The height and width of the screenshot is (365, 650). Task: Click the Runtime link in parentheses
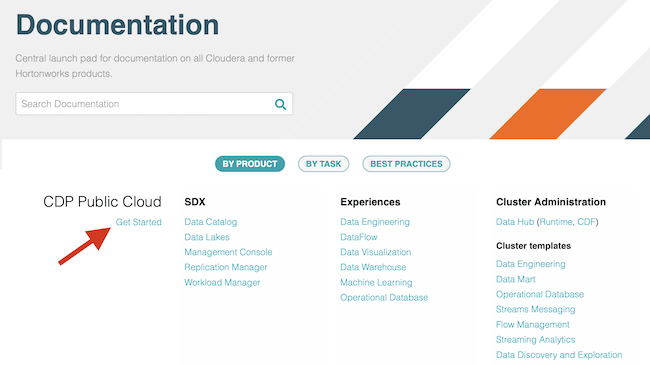556,222
